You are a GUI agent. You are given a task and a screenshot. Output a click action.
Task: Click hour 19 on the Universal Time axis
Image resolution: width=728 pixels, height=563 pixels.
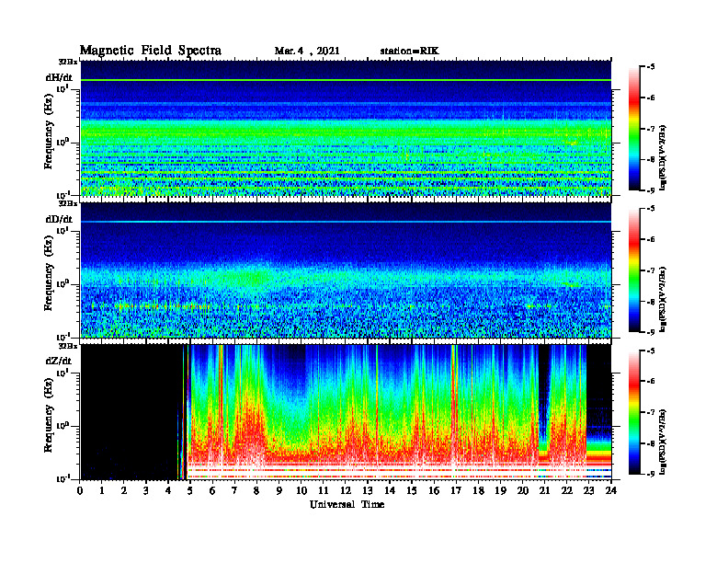(500, 490)
